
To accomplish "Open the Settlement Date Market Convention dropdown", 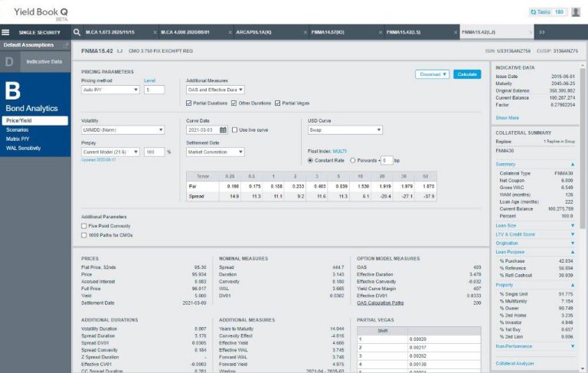I will click(215, 152).
